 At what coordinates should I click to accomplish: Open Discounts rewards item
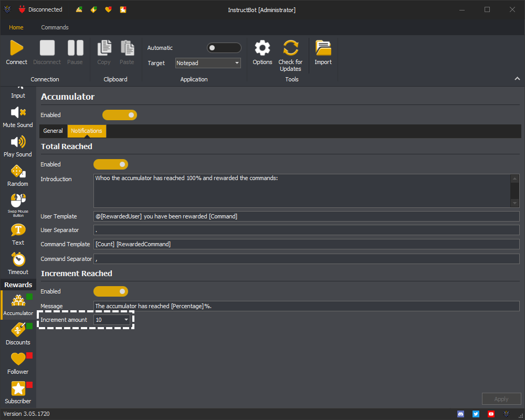pos(18,334)
